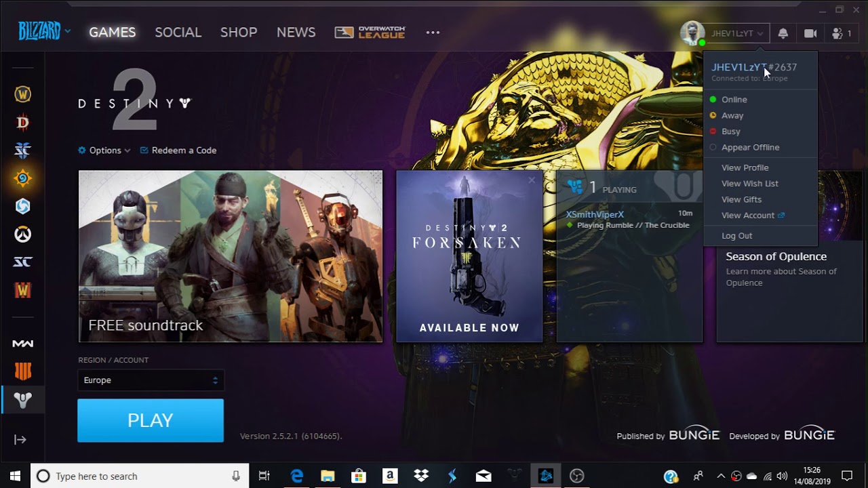Open the Windows Action Center
Image resolution: width=868 pixels, height=488 pixels.
[x=847, y=476]
